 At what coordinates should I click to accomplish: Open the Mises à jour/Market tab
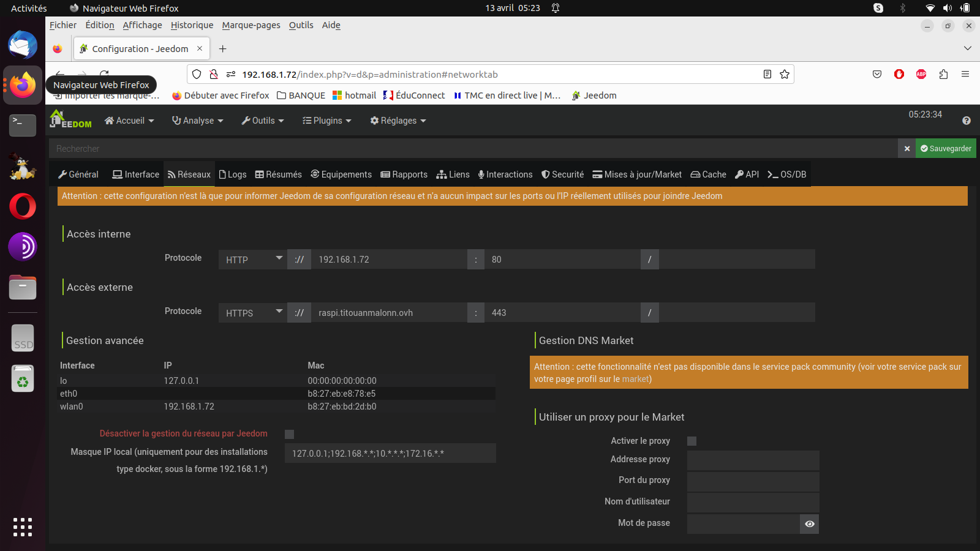pos(637,174)
